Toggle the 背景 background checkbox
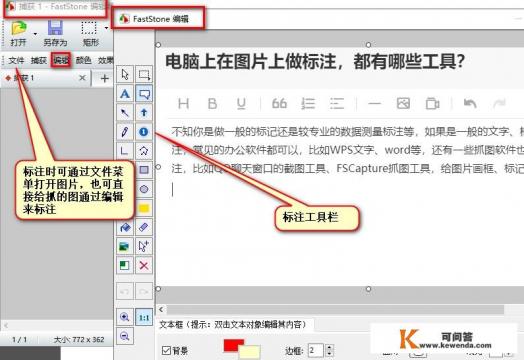Screen dimensions: 524x360 166,350
